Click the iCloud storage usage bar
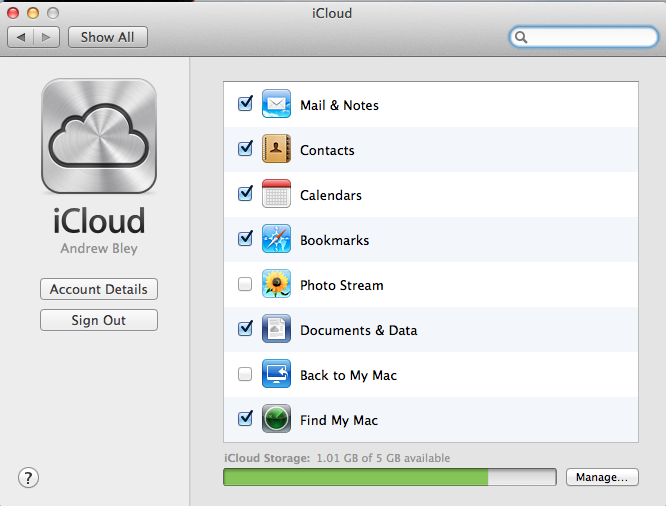The width and height of the screenshot is (666, 506). pyautogui.click(x=390, y=477)
